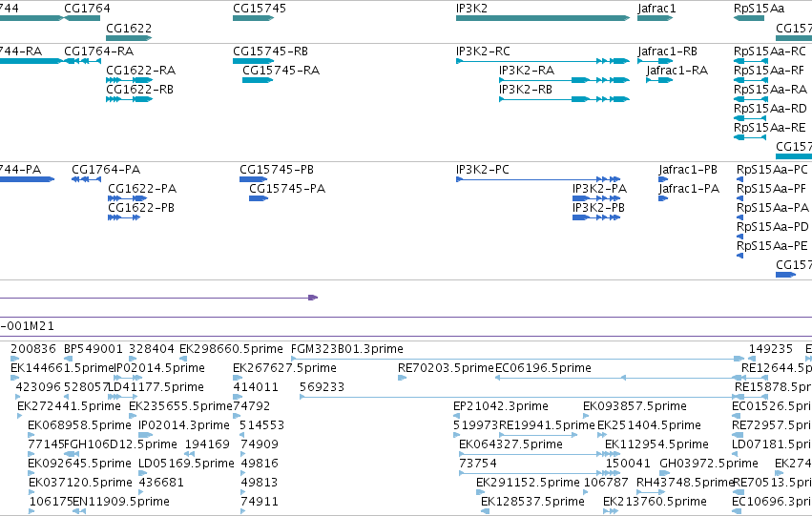The height and width of the screenshot is (516, 812).
Task: Select transcript RpS15Aa-RE
Action: click(x=750, y=137)
